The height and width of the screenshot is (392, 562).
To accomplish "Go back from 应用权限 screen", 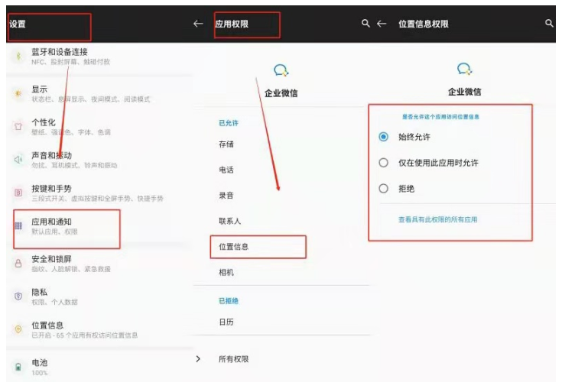I will [x=198, y=24].
